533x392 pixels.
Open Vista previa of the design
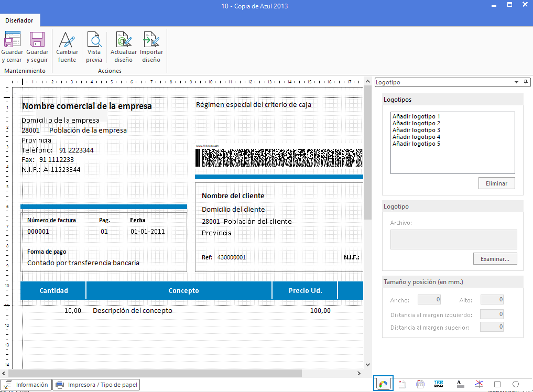[x=94, y=47]
